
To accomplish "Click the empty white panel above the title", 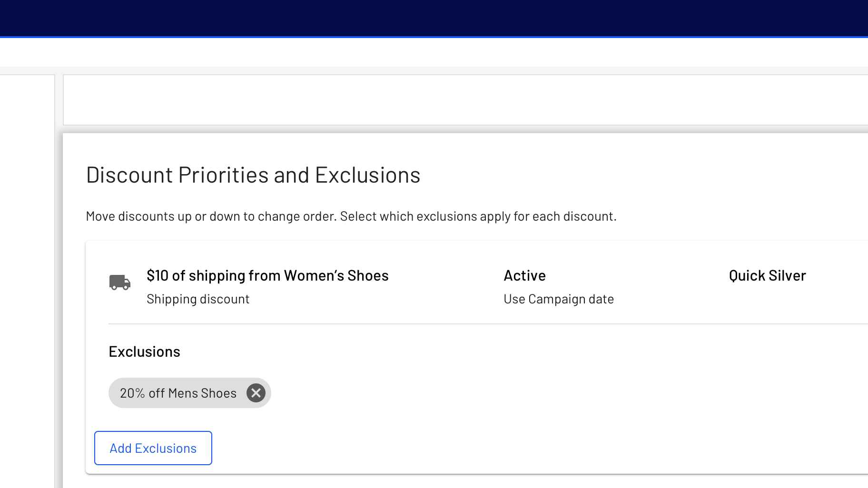I will pos(465,100).
